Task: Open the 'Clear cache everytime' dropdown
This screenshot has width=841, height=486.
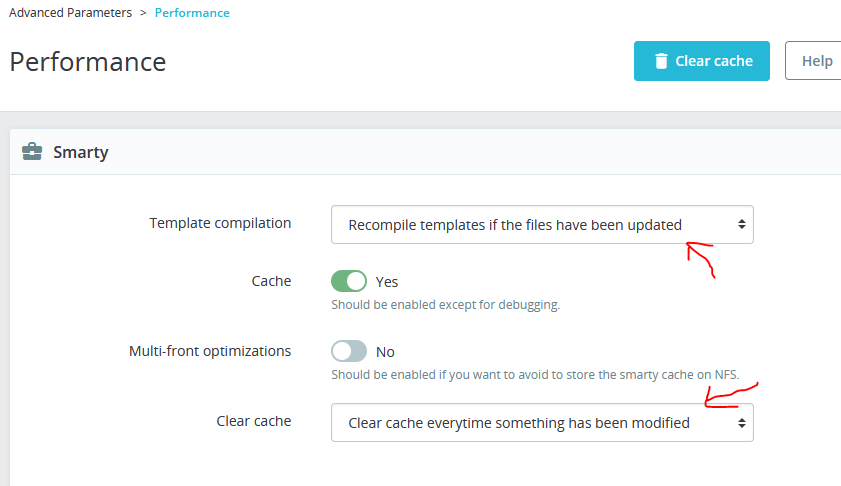Action: pos(541,423)
